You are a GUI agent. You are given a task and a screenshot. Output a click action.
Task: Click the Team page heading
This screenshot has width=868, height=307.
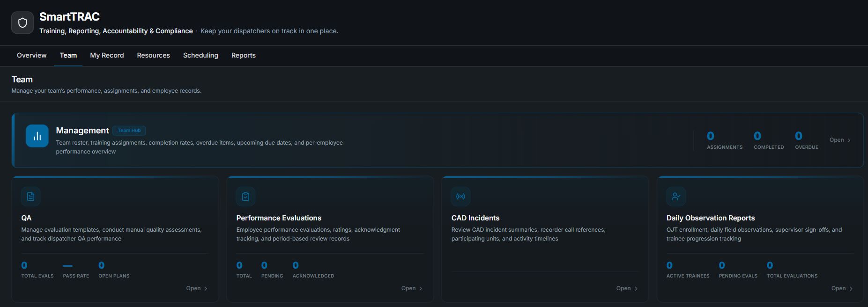22,80
